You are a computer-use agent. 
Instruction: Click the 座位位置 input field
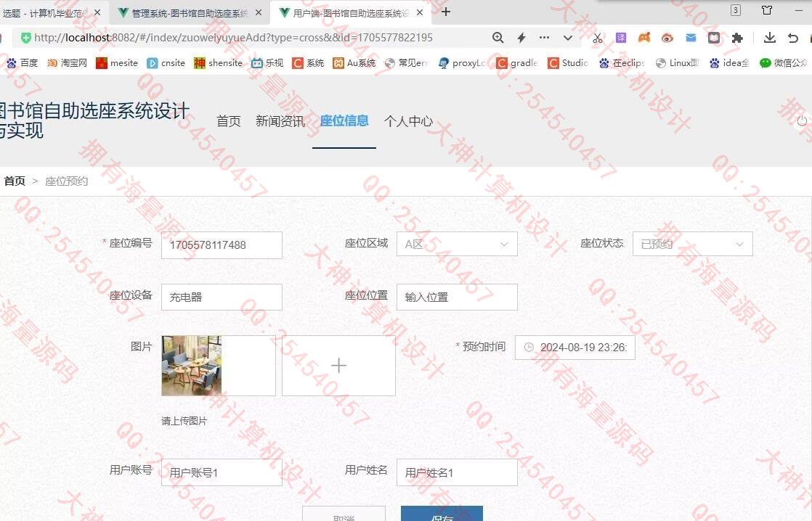pyautogui.click(x=457, y=297)
